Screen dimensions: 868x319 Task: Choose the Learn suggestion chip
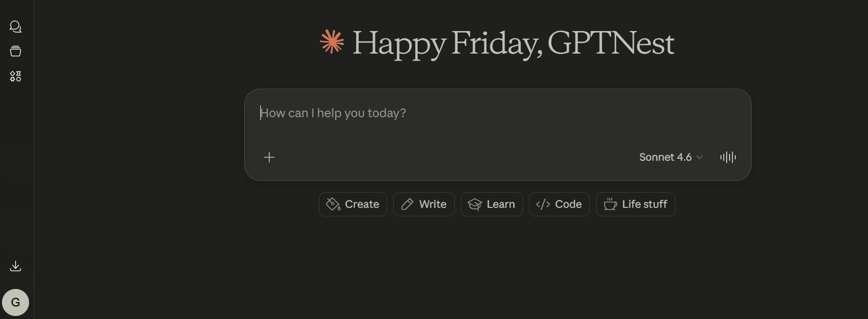coord(491,204)
